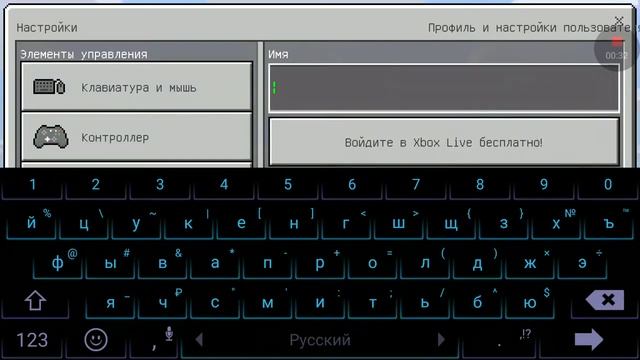Tap the т letter key
Image resolution: width=640 pixels, height=360 pixels.
click(372, 302)
